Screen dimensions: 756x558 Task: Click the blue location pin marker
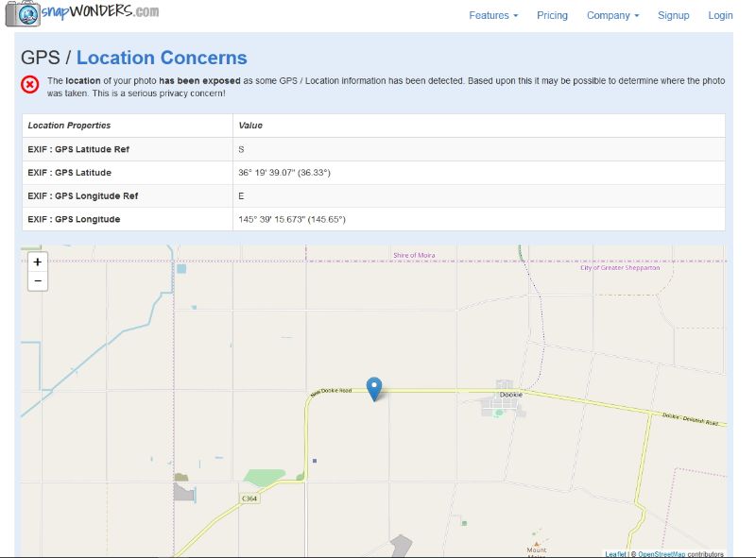pyautogui.click(x=374, y=389)
